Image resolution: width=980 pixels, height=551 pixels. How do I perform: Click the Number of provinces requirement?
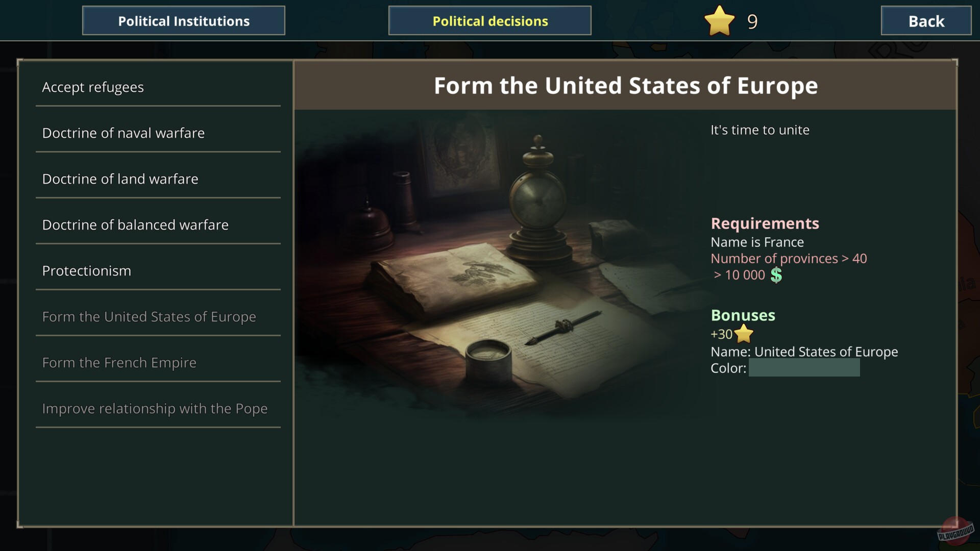click(x=789, y=259)
